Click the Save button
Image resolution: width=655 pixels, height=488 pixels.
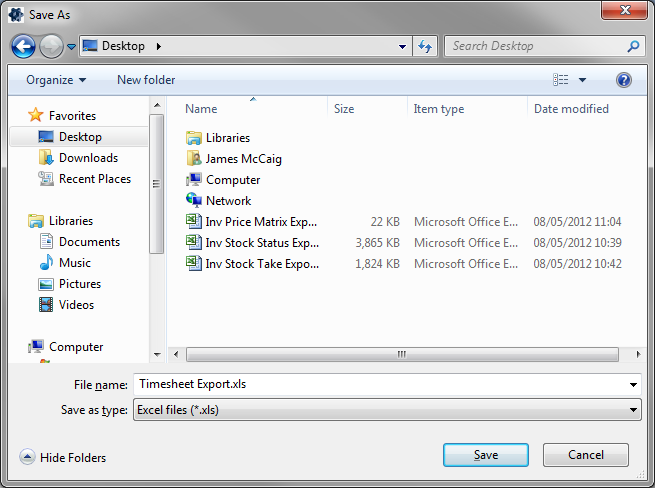[485, 455]
